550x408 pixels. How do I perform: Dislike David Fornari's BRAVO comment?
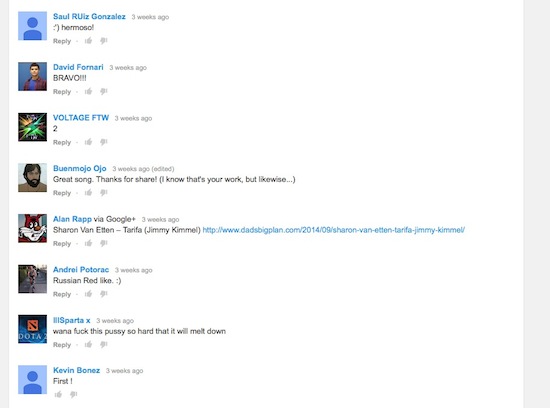click(x=103, y=91)
